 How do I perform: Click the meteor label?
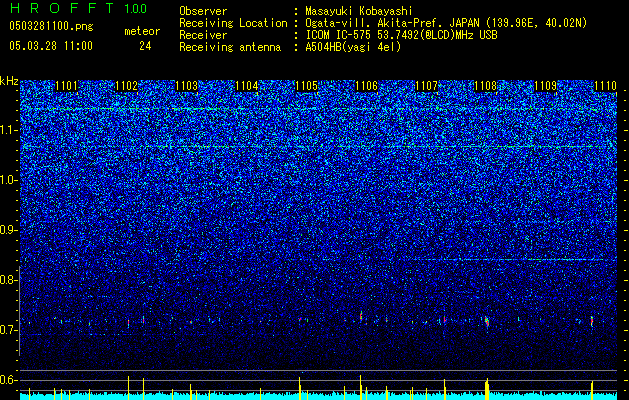tap(142, 31)
